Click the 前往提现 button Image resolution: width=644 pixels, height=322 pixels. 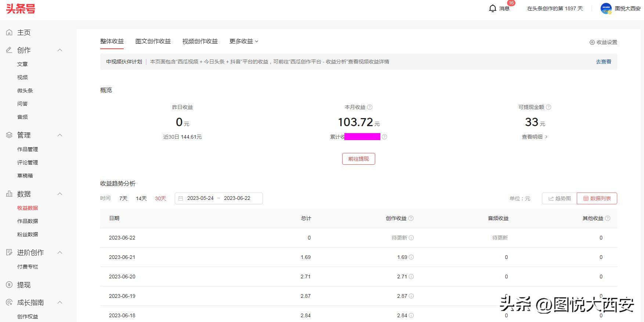click(x=358, y=159)
